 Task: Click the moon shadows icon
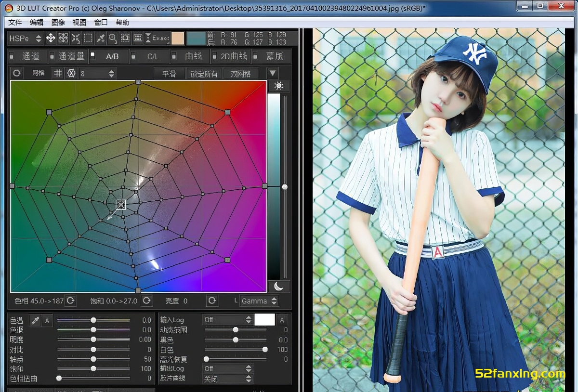point(278,286)
